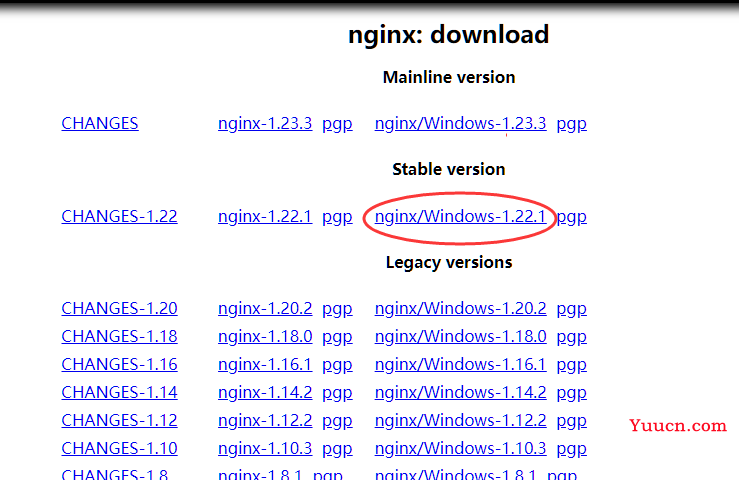Open pgp signature beside nginx/Windows-1.10.3

click(x=571, y=449)
